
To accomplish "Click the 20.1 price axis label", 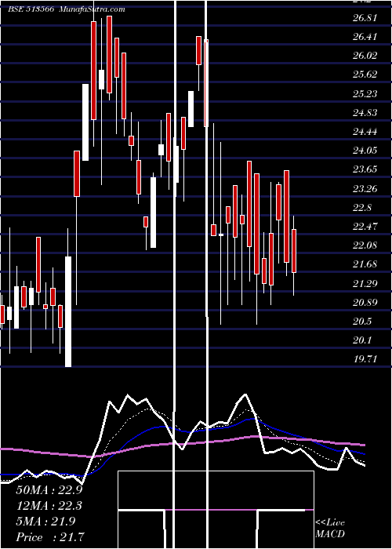I will [362, 340].
